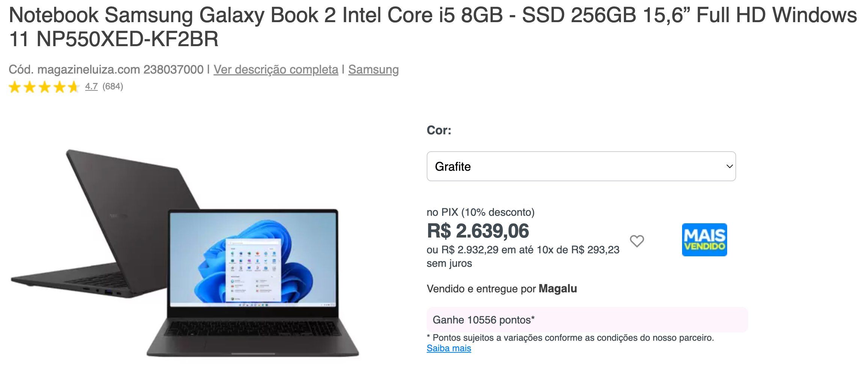Click the yellow star rating icons
Viewport: 868px width, 373px height.
[44, 87]
